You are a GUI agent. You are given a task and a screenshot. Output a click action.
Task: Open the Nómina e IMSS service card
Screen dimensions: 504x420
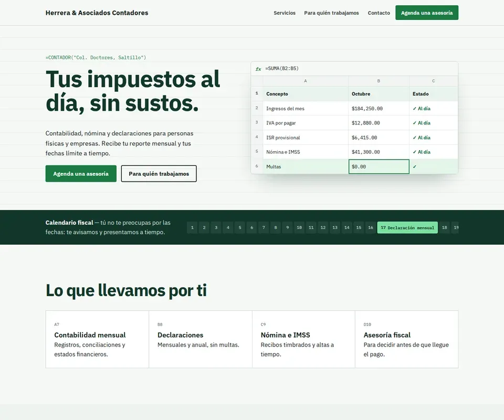tap(304, 339)
